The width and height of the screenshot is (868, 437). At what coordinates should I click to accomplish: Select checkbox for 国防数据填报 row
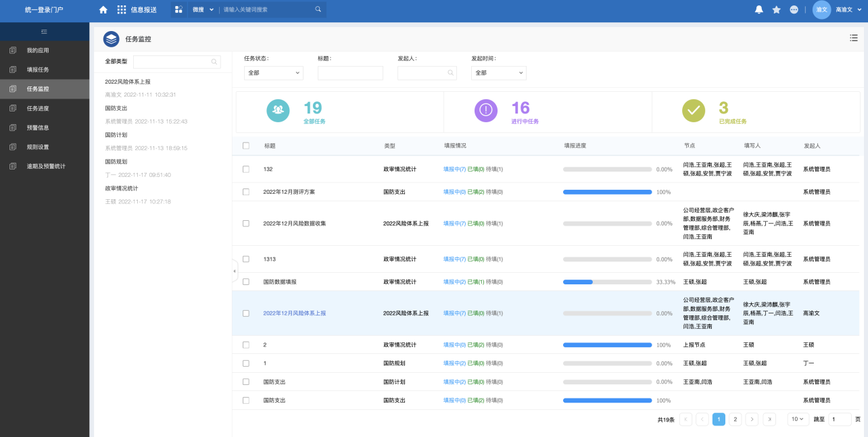coord(246,282)
